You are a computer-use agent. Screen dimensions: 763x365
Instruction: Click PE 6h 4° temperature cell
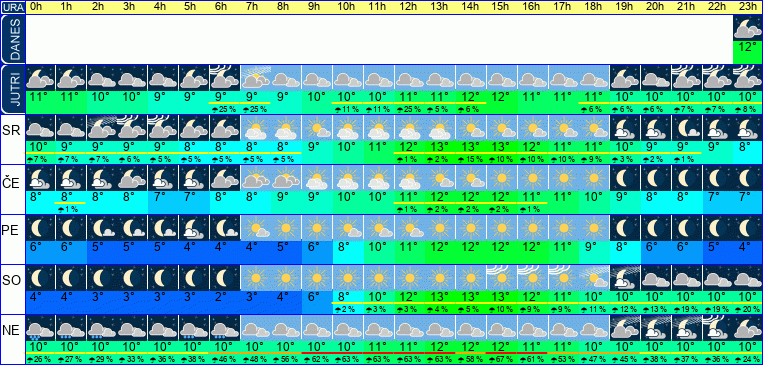(224, 247)
